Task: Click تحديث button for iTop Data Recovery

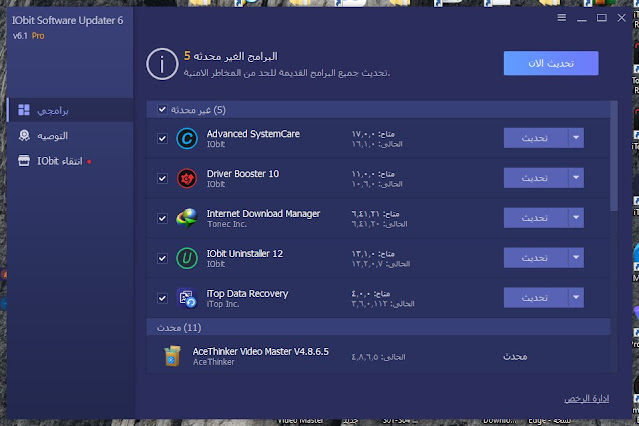Action: pyautogui.click(x=536, y=298)
